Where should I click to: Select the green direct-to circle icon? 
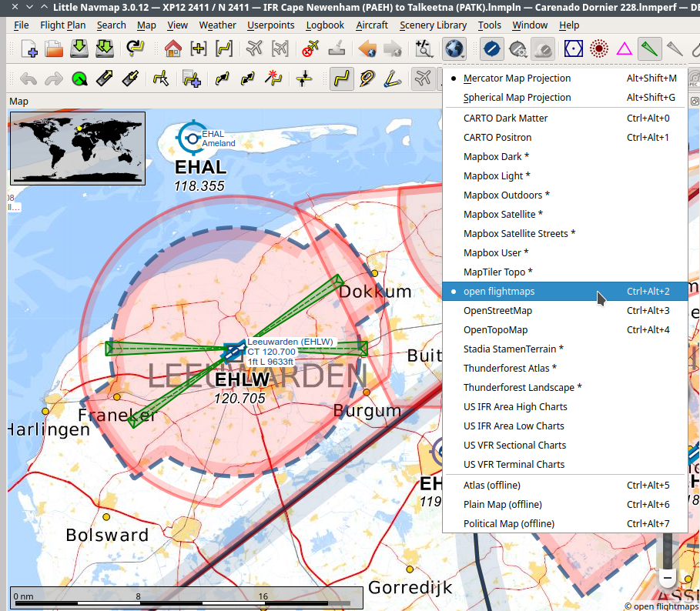[79, 79]
